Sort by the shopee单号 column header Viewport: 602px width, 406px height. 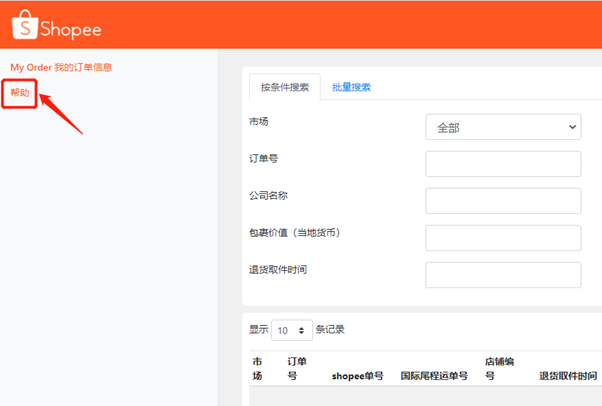click(x=357, y=376)
